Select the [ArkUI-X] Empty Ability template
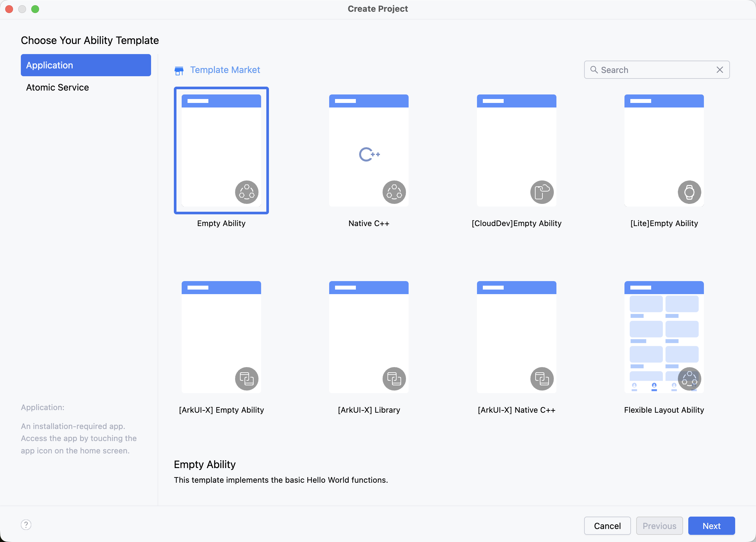Viewport: 756px width, 542px height. [x=221, y=337]
